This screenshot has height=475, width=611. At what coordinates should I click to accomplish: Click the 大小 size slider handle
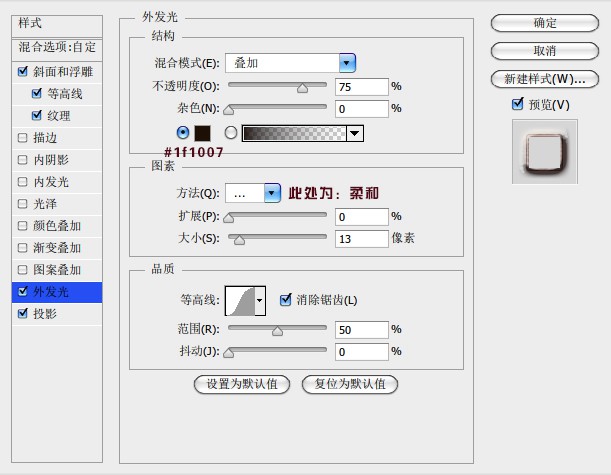[x=239, y=240]
